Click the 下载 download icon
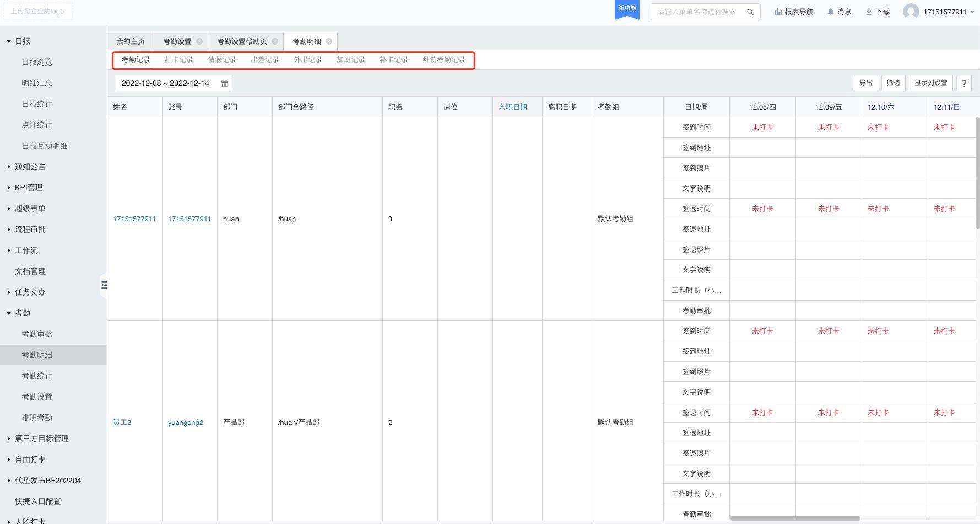This screenshot has width=980, height=524. point(869,12)
